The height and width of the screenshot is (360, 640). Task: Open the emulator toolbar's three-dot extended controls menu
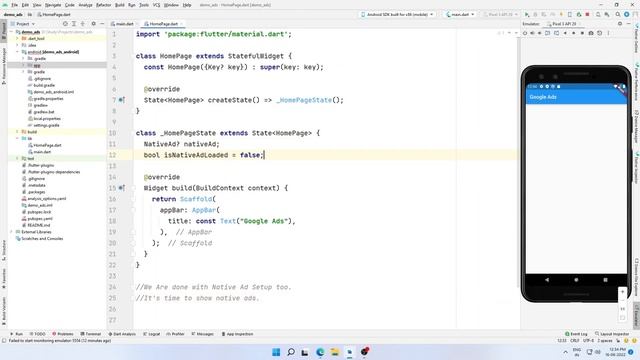pos(608,33)
